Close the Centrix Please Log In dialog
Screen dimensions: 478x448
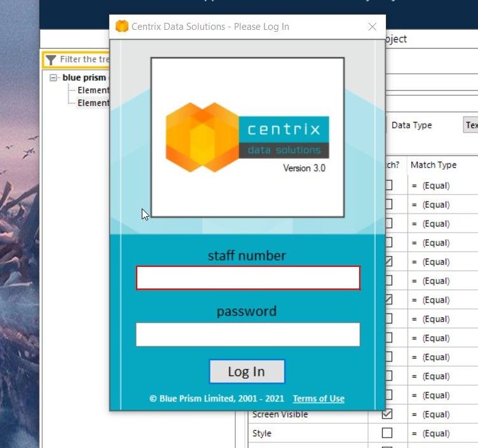tap(372, 27)
